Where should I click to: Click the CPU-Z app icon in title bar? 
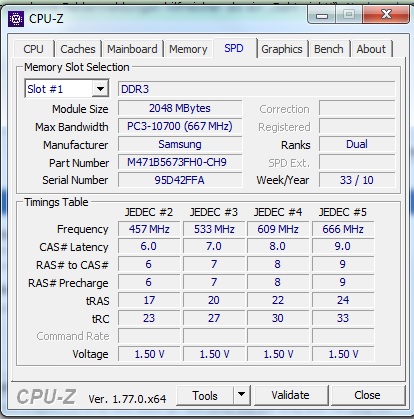(x=16, y=19)
